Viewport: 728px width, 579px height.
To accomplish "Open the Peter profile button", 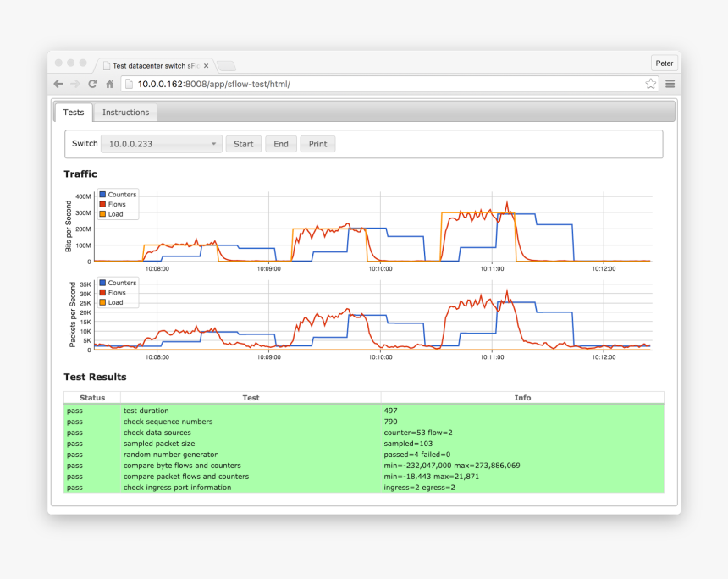I will 664,63.
